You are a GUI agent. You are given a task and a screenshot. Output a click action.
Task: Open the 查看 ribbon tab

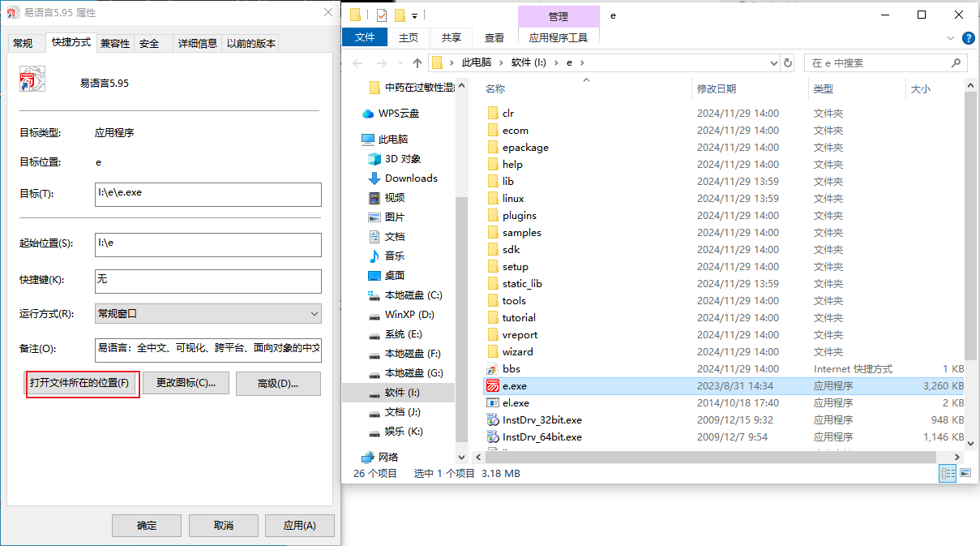tap(494, 37)
